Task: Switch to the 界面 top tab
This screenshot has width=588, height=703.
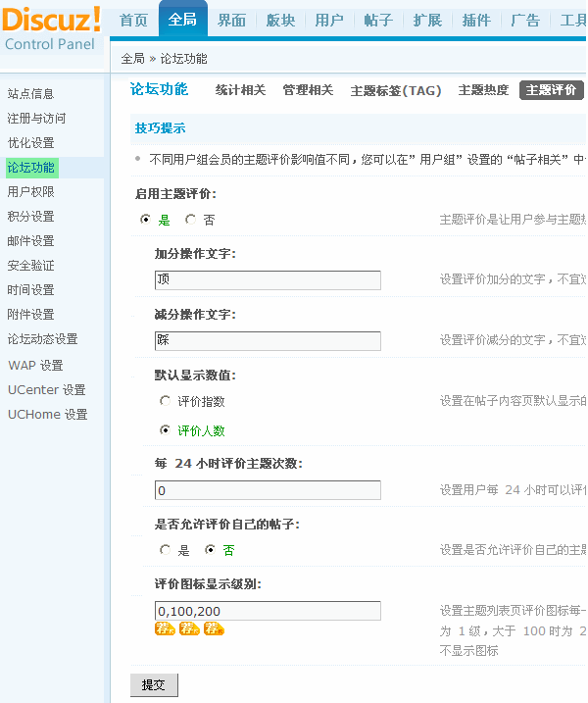Action: [x=231, y=21]
